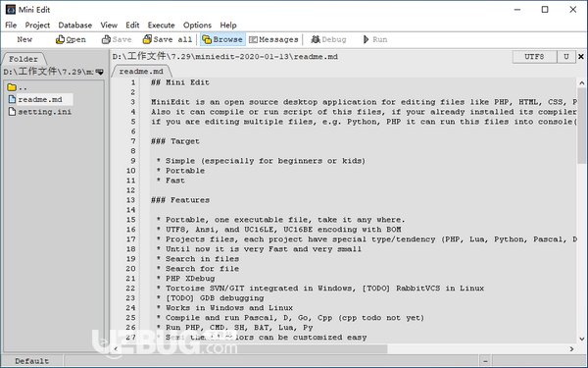The height and width of the screenshot is (368, 588).
Task: Click the vertical scrollbar up arrow
Action: 581,83
